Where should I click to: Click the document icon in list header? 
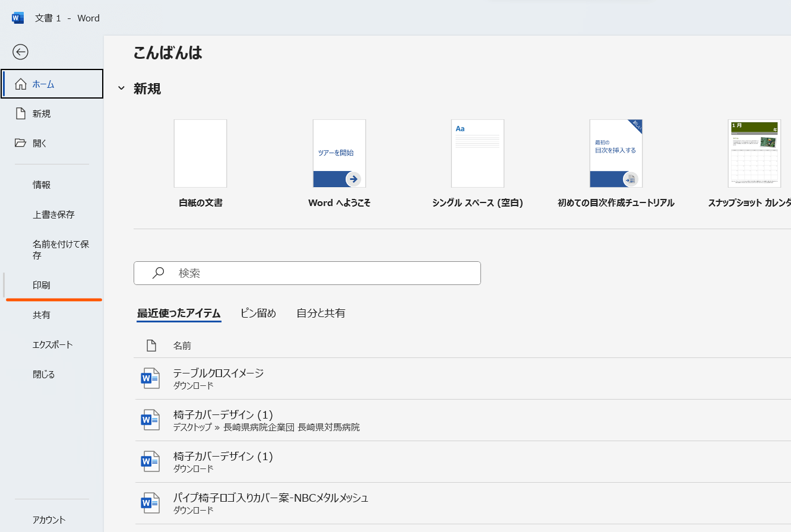(151, 346)
